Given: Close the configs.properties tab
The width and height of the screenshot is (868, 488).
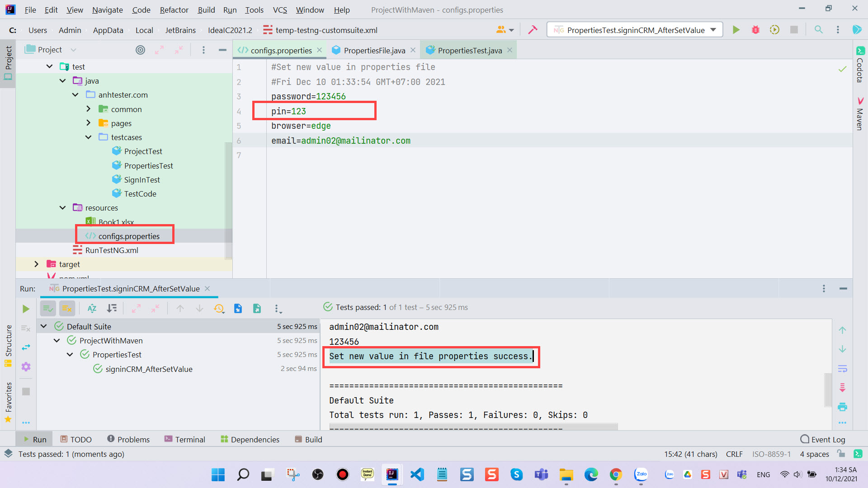Looking at the screenshot, I should tap(320, 50).
